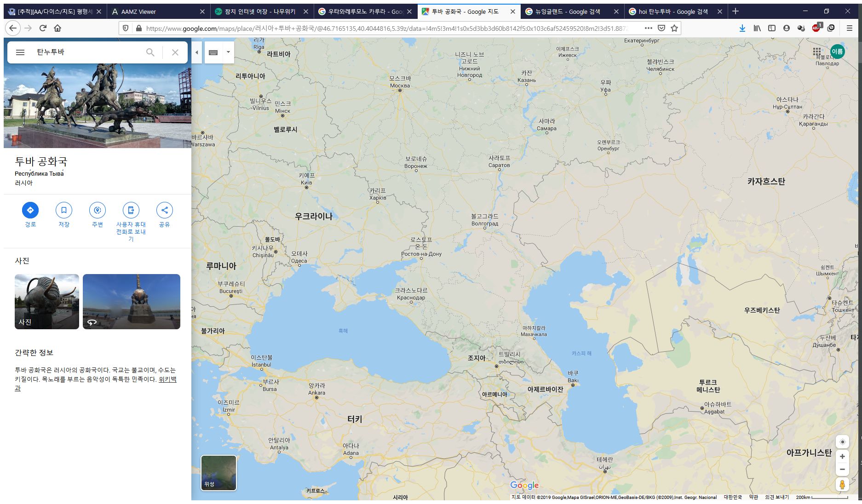The image size is (862, 504).
Task: Click the Share (공유) icon
Action: click(164, 210)
